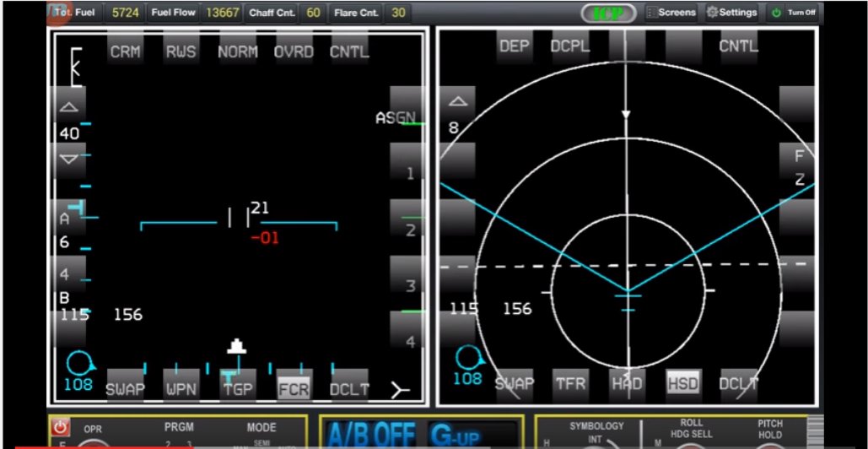The image size is (868, 449).
Task: Toggle the A/B OFF indicator
Action: 369,435
